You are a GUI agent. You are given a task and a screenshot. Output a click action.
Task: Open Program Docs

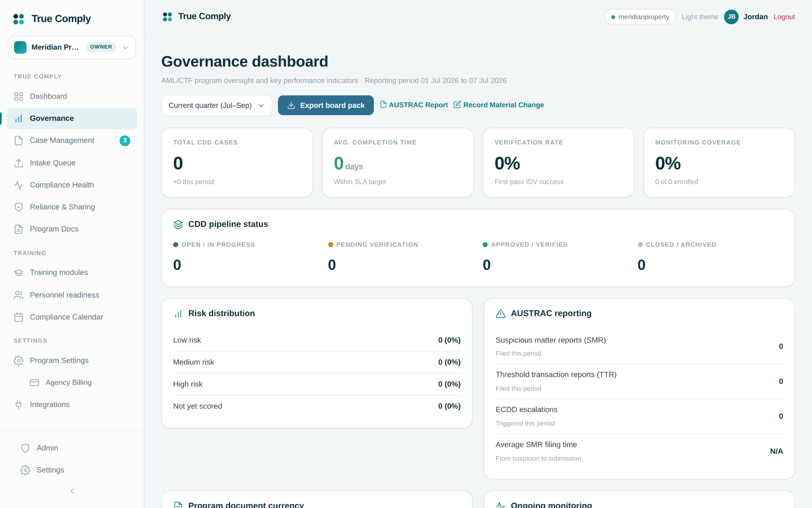tap(72, 229)
